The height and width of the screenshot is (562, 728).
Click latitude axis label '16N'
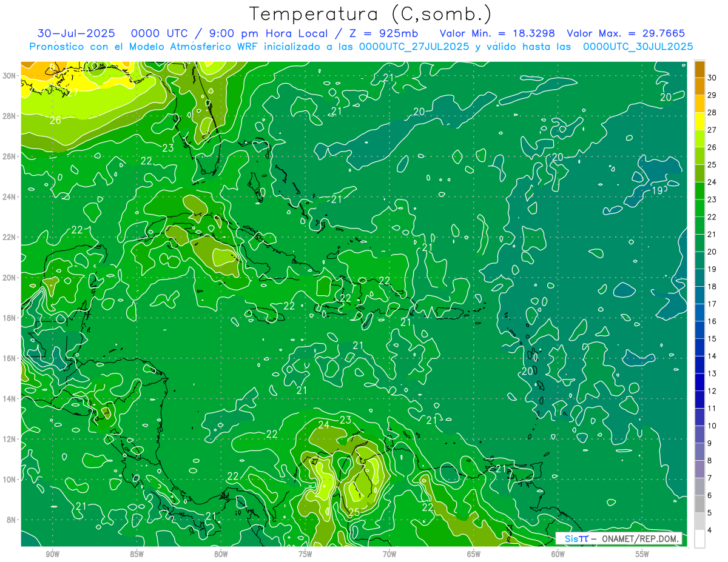9,358
